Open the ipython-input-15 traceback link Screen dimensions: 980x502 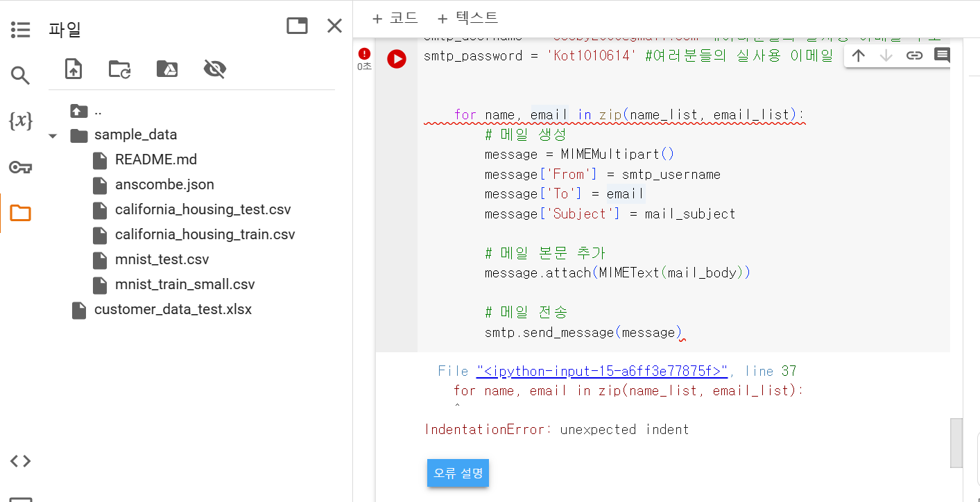[602, 371]
